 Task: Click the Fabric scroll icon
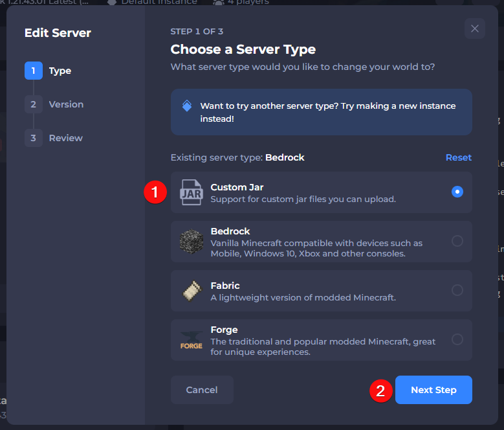[x=192, y=291]
